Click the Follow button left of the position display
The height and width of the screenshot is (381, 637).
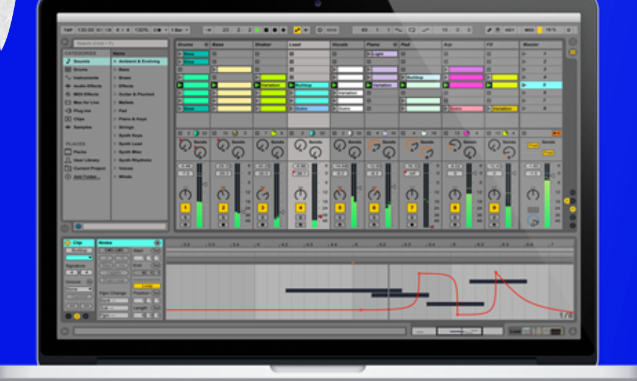(208, 30)
